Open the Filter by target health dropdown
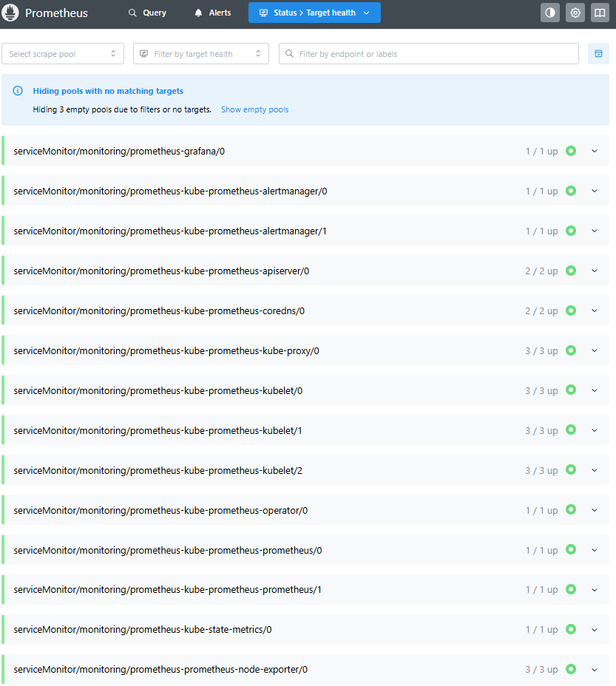616x686 pixels. tap(201, 54)
